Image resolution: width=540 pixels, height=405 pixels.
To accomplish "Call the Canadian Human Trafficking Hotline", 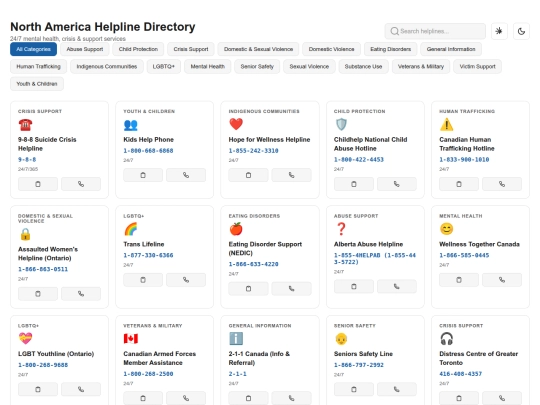I will click(x=502, y=184).
